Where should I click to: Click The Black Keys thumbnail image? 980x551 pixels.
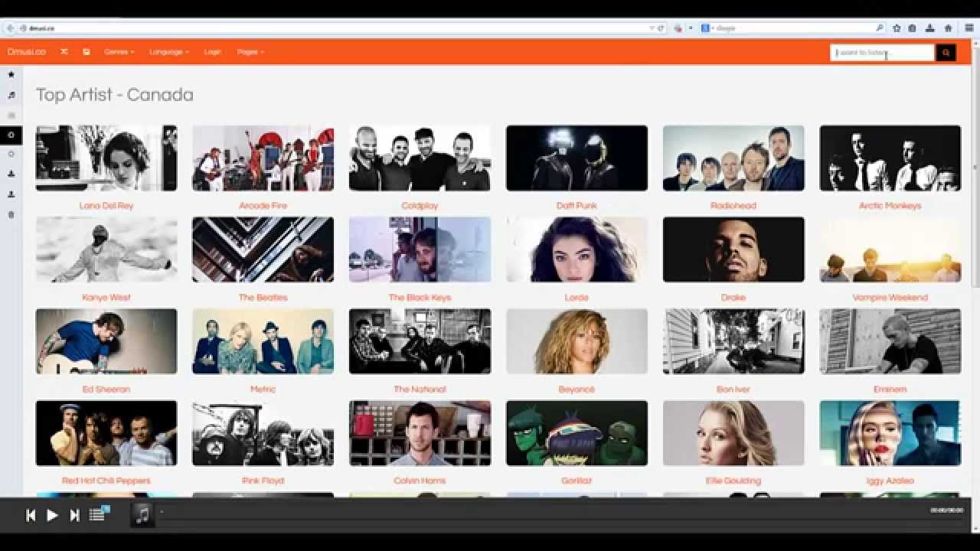(x=420, y=249)
